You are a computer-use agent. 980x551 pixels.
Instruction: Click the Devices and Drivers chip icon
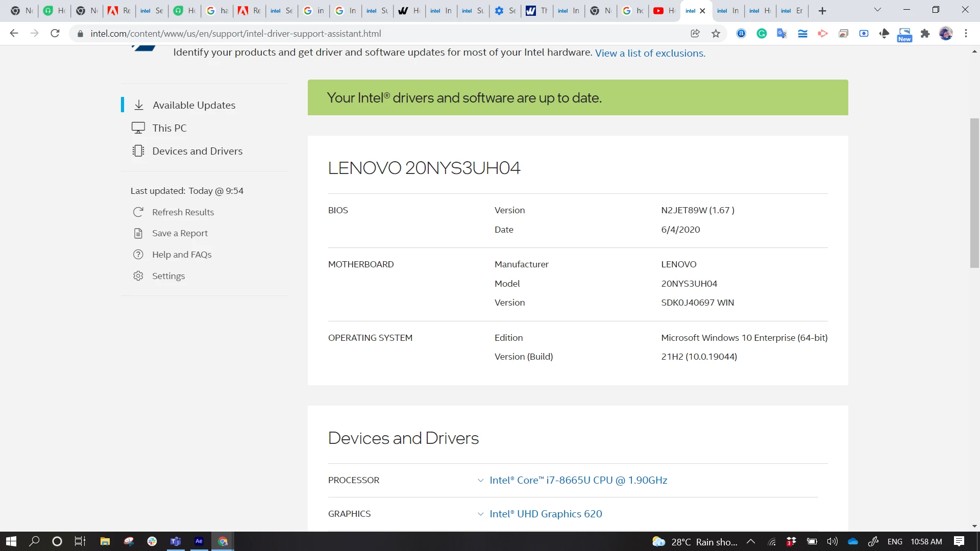click(x=138, y=151)
